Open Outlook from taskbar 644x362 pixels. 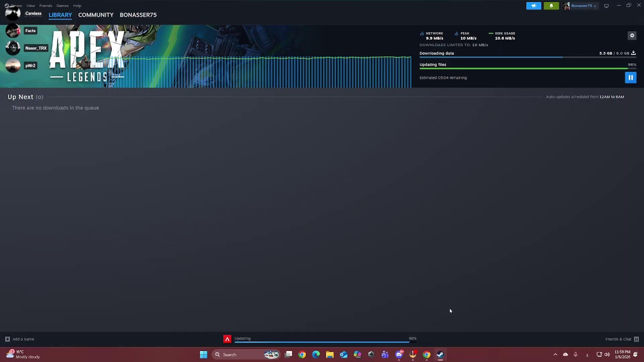344,354
